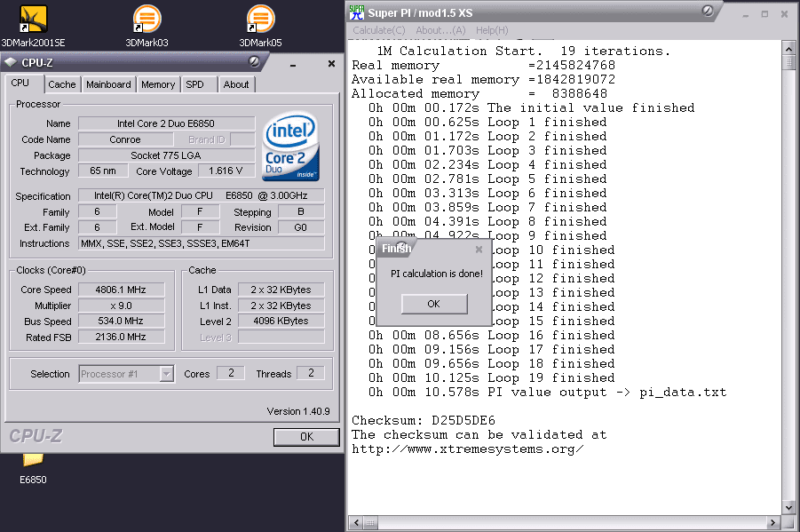Click the horizontal scrollbar right arrow in Super PI
This screenshot has width=800, height=532.
click(773, 523)
